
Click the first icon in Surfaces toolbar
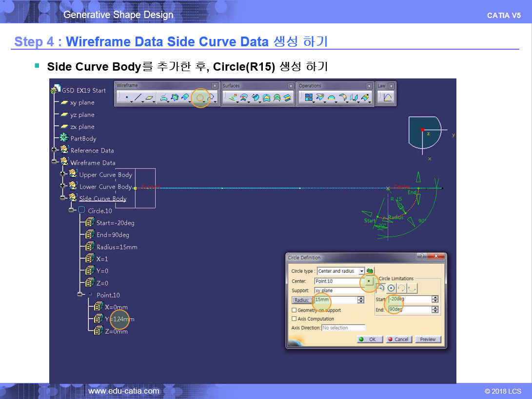click(x=233, y=98)
